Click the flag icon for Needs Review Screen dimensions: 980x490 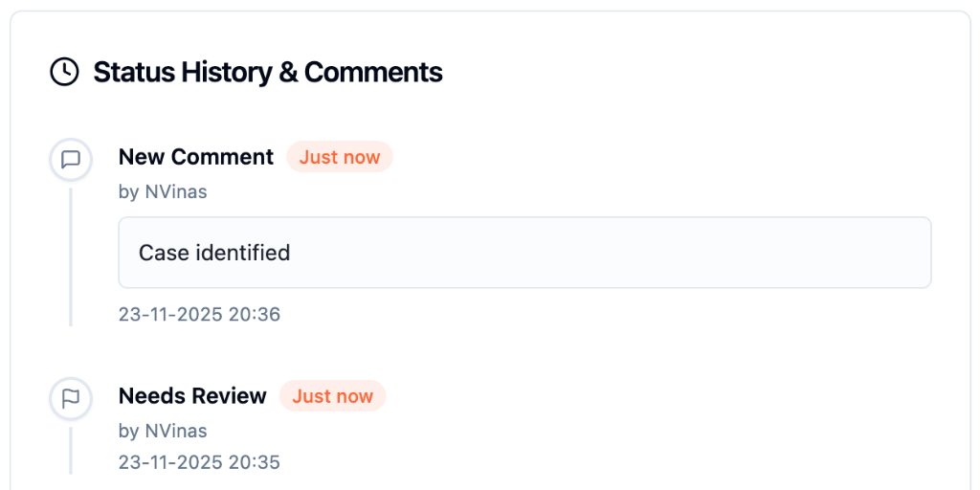[71, 398]
